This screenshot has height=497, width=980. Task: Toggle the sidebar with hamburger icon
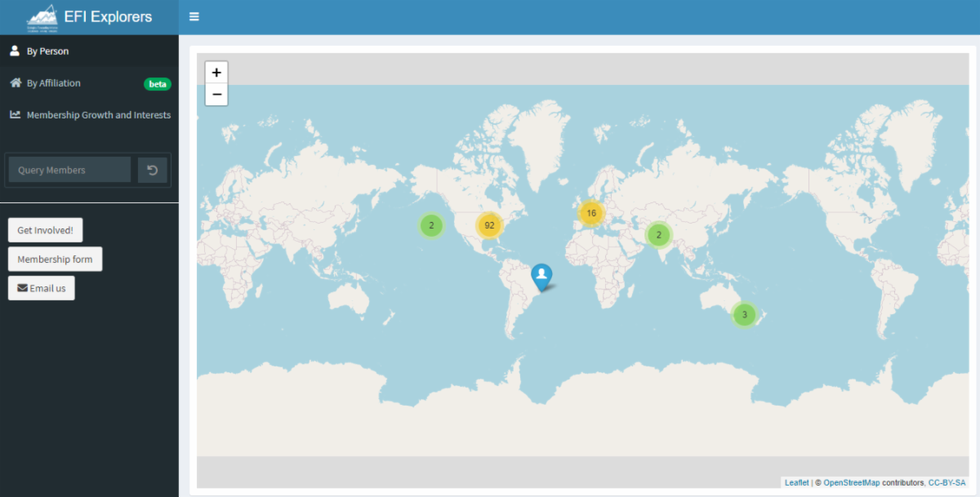point(194,16)
